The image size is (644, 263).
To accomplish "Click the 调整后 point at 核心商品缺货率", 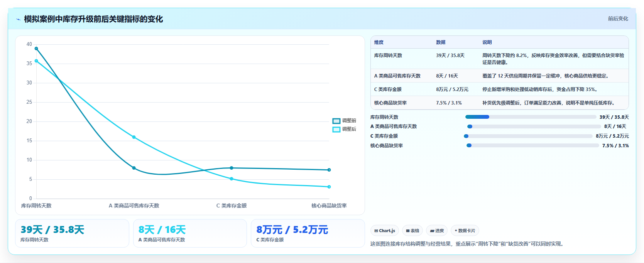I will coord(329,187).
